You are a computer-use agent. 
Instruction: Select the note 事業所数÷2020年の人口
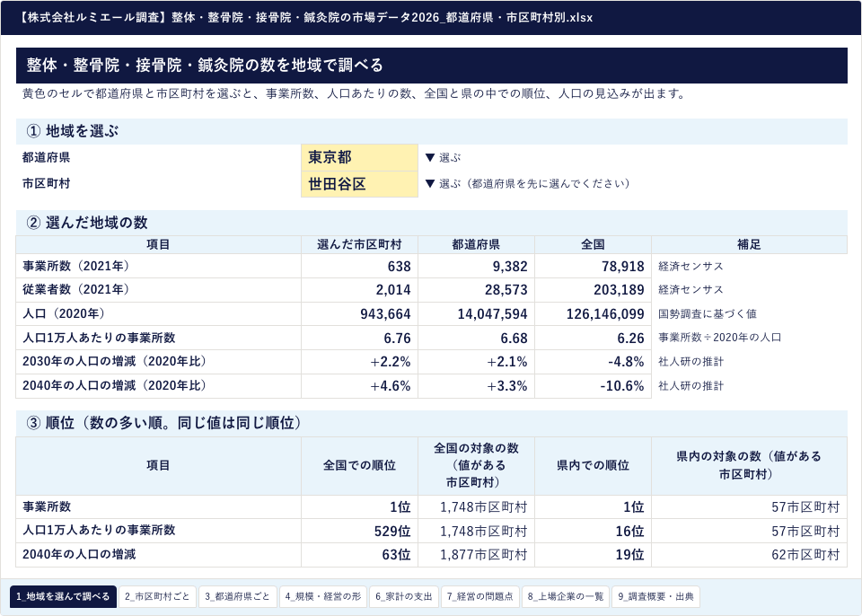pyautogui.click(x=719, y=338)
